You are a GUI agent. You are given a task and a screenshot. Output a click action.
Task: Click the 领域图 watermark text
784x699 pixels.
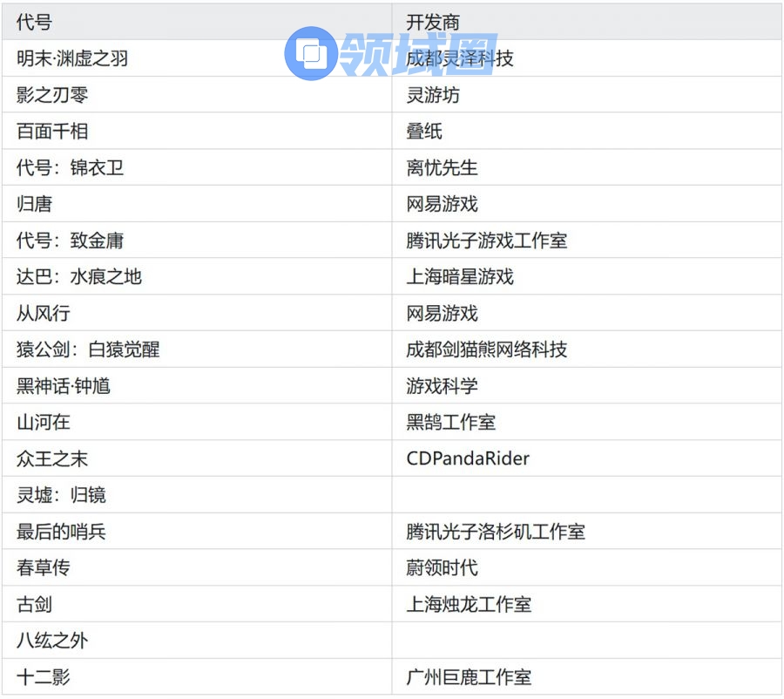tap(418, 54)
